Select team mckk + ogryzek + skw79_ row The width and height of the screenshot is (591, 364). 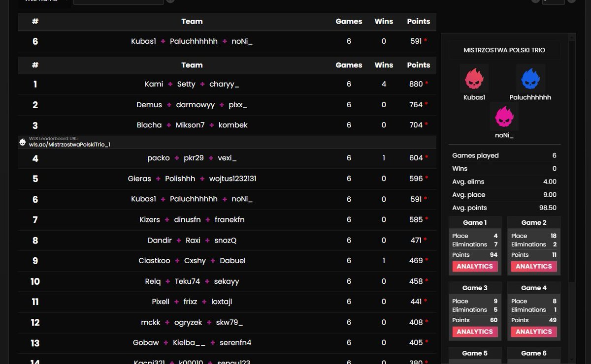(227, 322)
